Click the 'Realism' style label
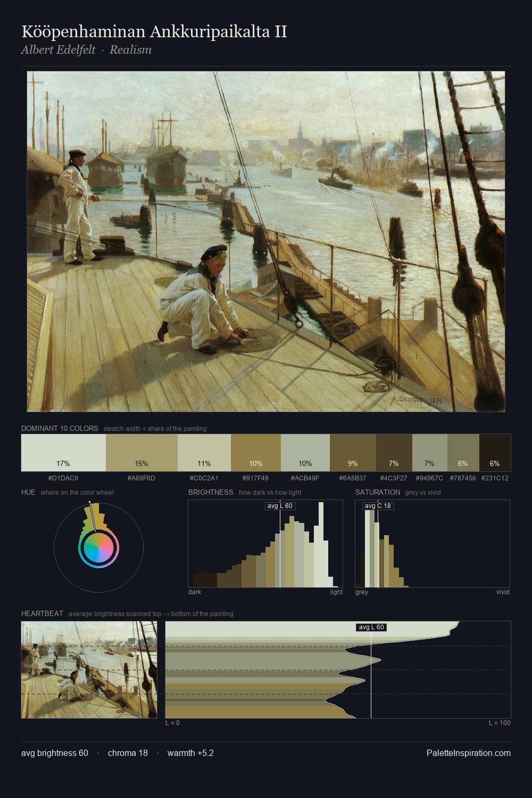 (x=130, y=50)
